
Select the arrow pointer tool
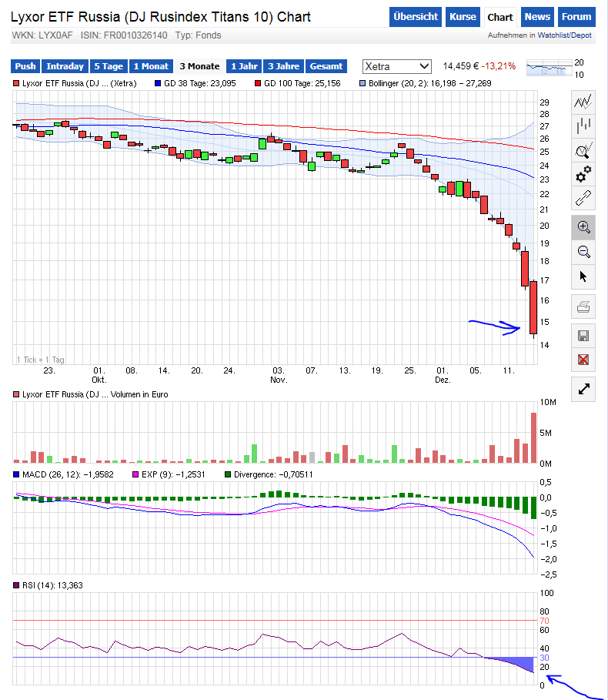click(x=583, y=276)
